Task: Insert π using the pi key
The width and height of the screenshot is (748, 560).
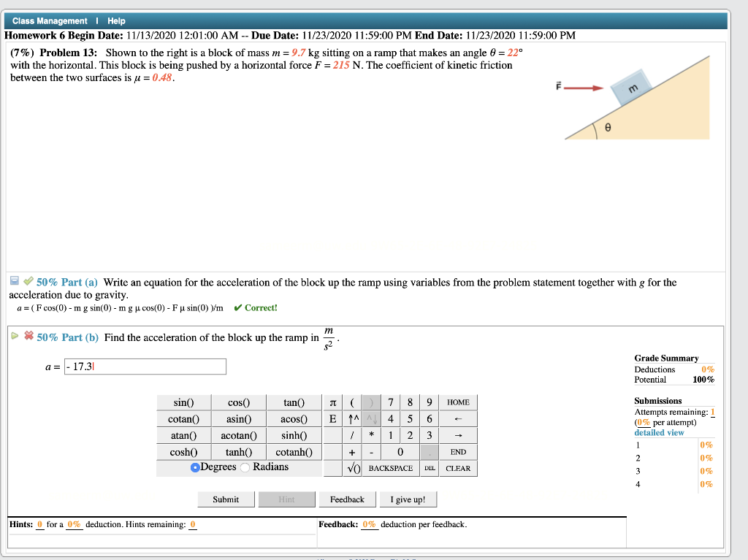Action: 333,402
